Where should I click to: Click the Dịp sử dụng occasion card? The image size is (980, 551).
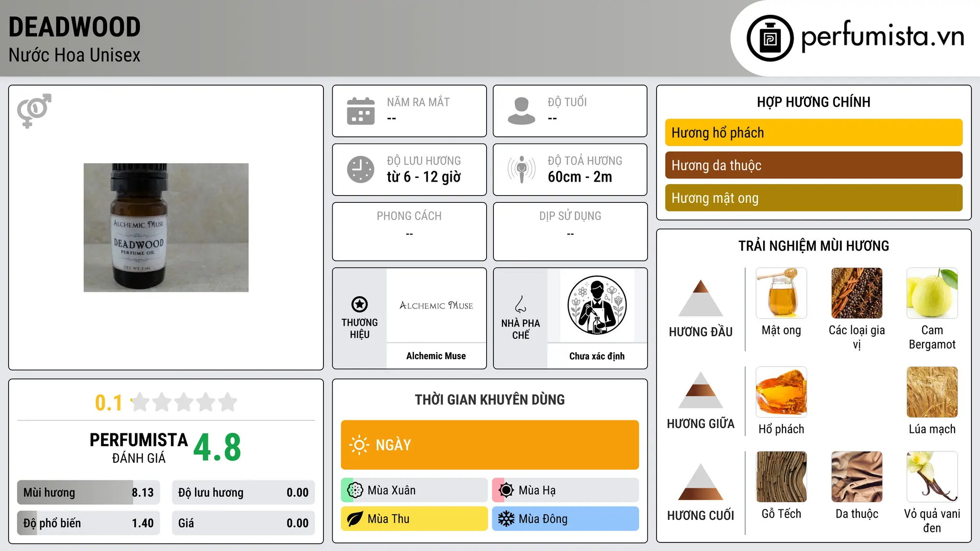[x=570, y=231]
